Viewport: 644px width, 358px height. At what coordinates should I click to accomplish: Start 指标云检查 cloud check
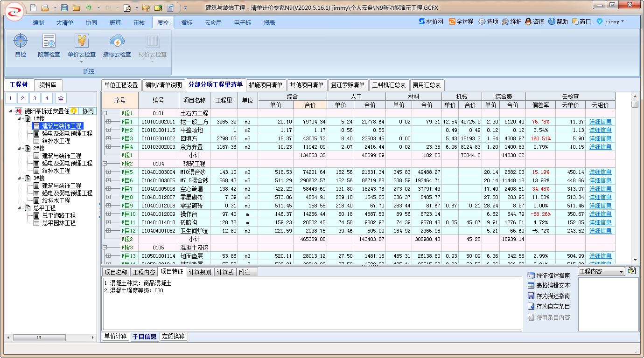coord(117,41)
